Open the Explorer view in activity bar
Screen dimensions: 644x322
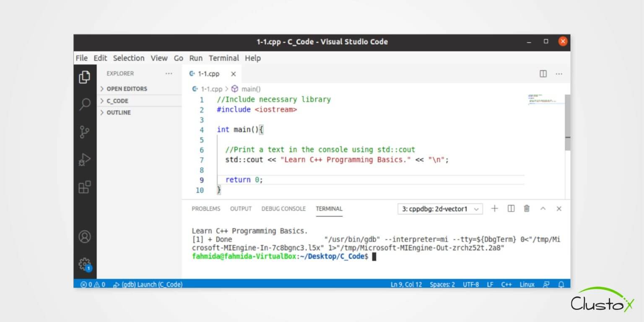coord(85,77)
